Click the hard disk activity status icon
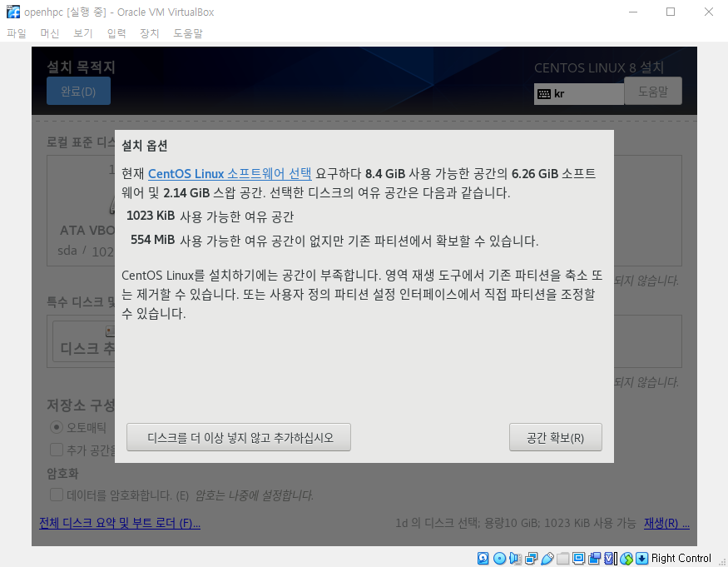The height and width of the screenshot is (567, 728). (483, 558)
